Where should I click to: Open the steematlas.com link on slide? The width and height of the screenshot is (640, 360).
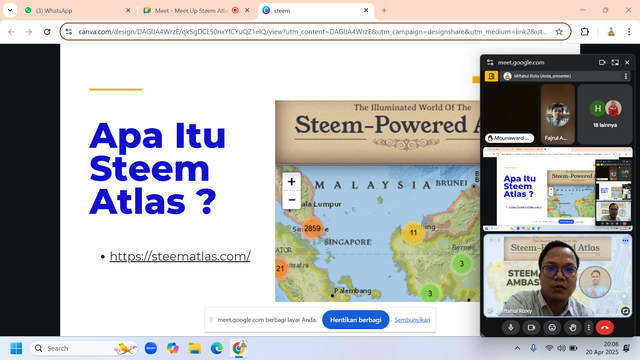click(x=180, y=256)
